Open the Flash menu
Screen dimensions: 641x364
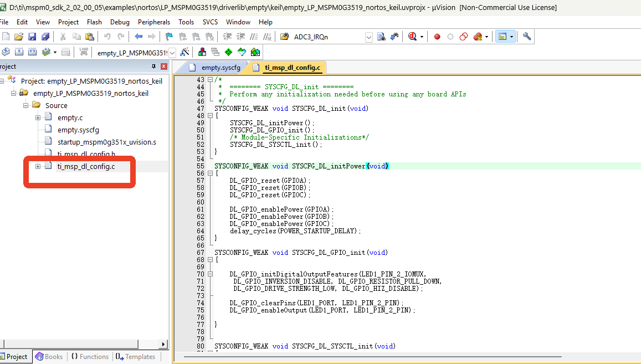point(94,22)
